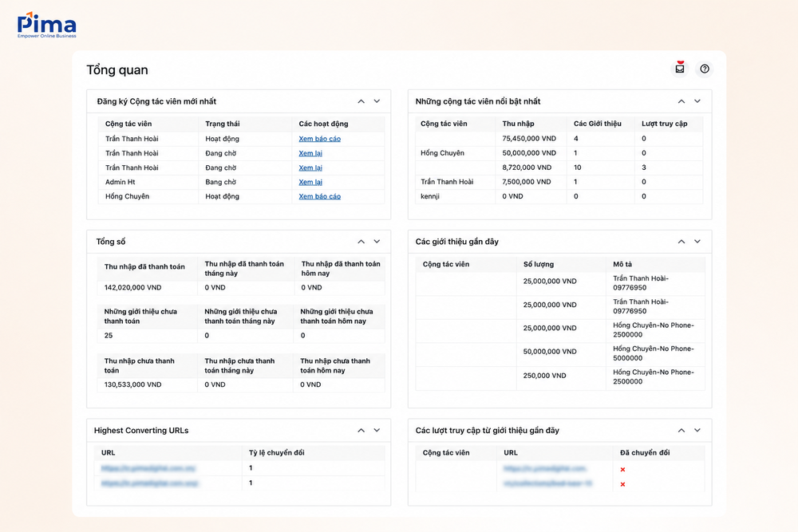Move Đăng ký Cộng tác viên panel up

pos(361,101)
